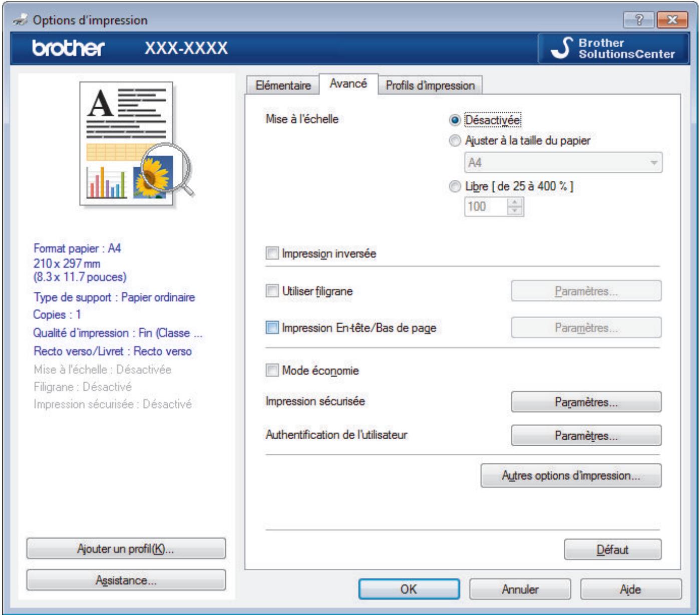Click Type de support : Papier ordinaire text
Image resolution: width=700 pixels, height=615 pixels.
[114, 297]
